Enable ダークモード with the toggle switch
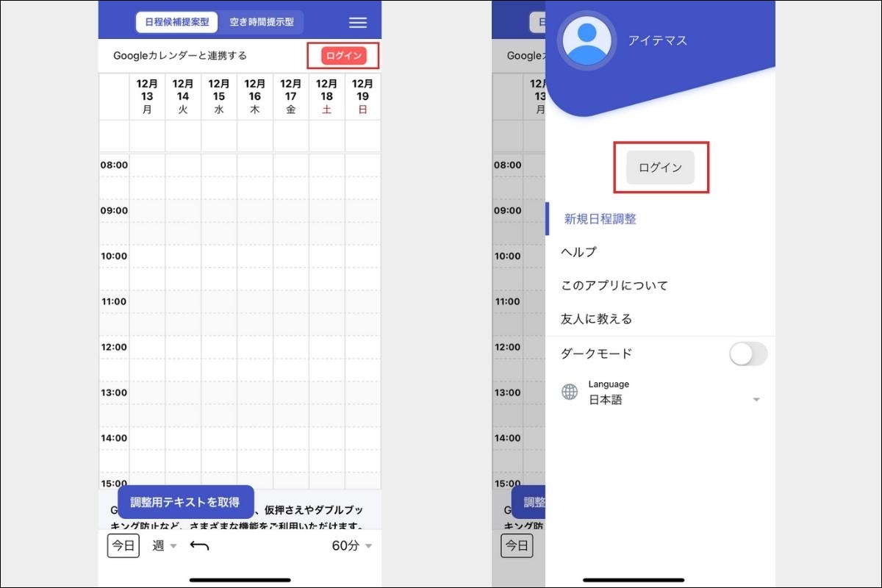This screenshot has height=588, width=882. click(x=747, y=354)
